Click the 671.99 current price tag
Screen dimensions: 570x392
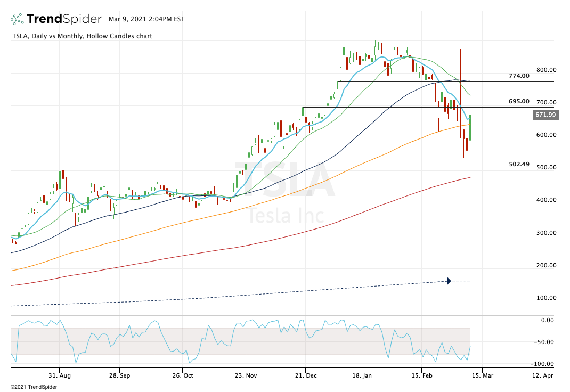(545, 115)
